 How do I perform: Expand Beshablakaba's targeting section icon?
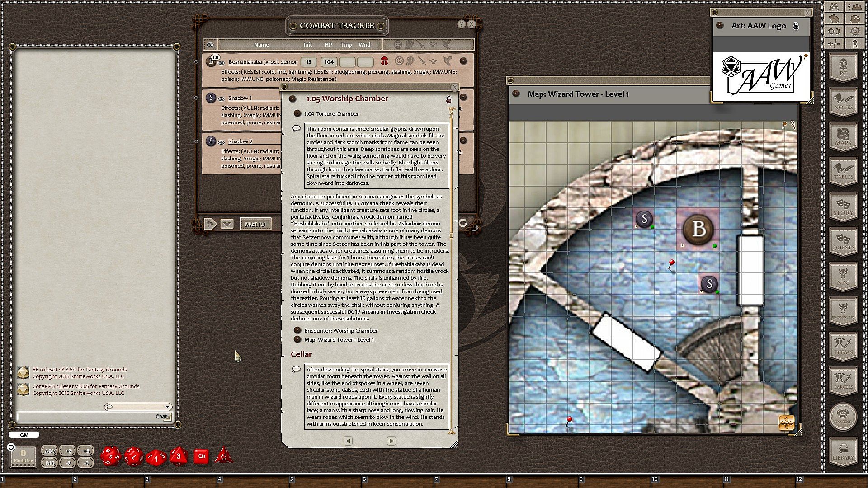(399, 61)
